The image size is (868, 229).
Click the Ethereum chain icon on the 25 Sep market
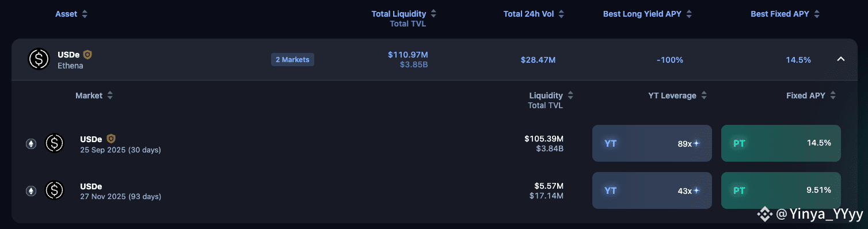(31, 144)
